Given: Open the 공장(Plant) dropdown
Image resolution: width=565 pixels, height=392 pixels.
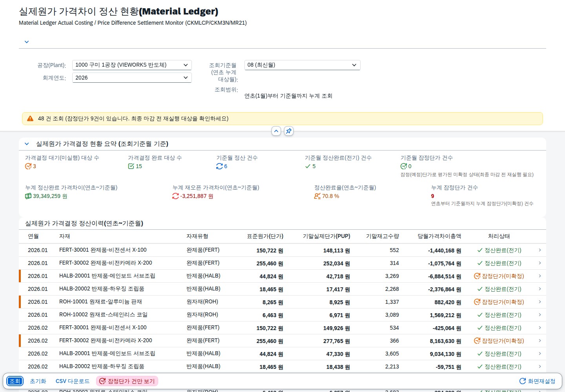Looking at the screenshot, I should click(x=132, y=65).
